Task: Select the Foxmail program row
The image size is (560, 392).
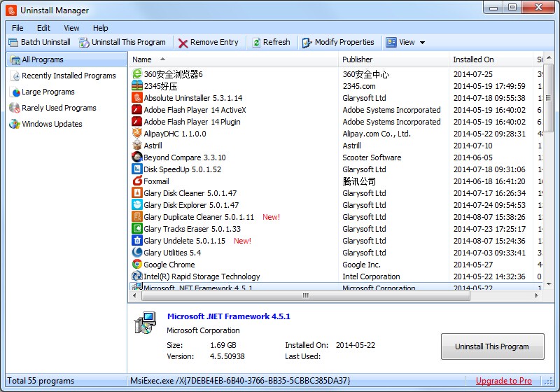Action: pos(156,181)
